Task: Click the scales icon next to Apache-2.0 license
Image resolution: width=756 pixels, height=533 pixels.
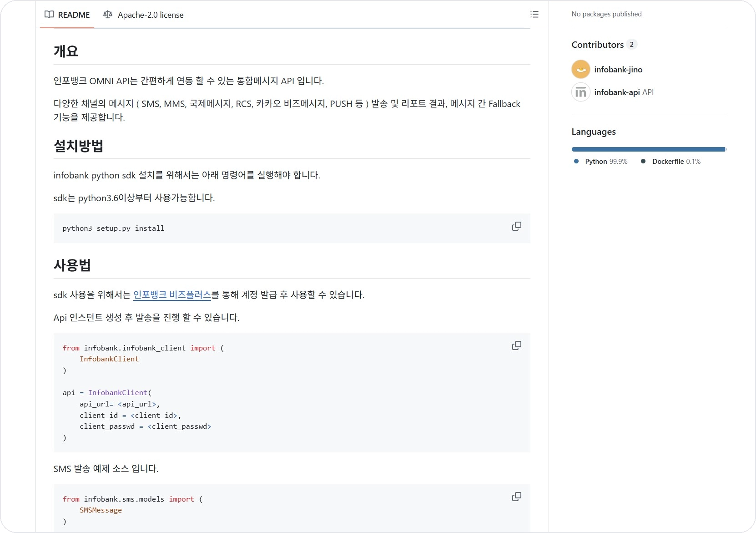Action: pos(107,15)
